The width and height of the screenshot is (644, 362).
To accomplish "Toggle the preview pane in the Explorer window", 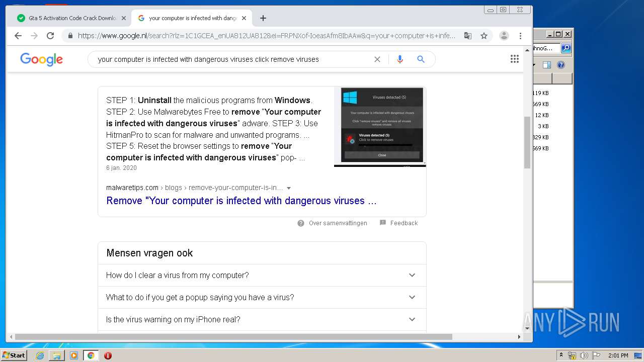I will pos(547,65).
